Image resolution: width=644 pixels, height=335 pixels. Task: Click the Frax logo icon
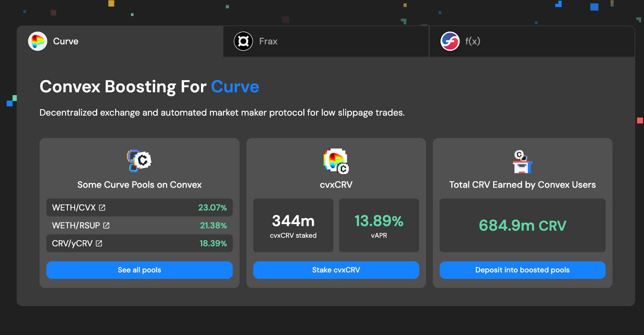244,41
